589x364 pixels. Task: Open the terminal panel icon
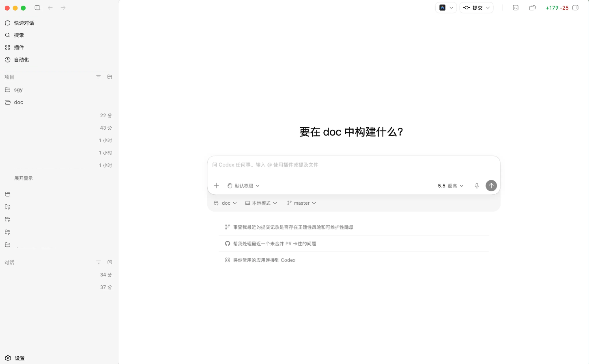coord(516,8)
